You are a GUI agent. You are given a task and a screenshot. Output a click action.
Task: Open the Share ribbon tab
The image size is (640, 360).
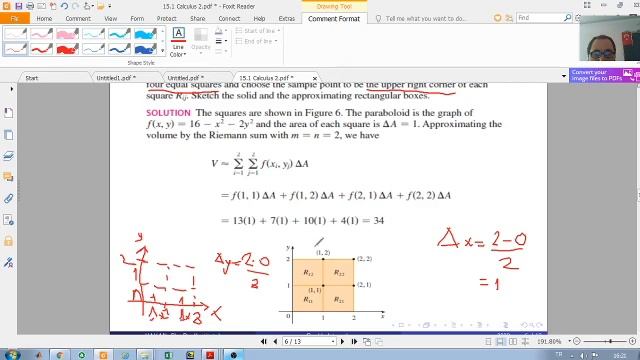198,18
